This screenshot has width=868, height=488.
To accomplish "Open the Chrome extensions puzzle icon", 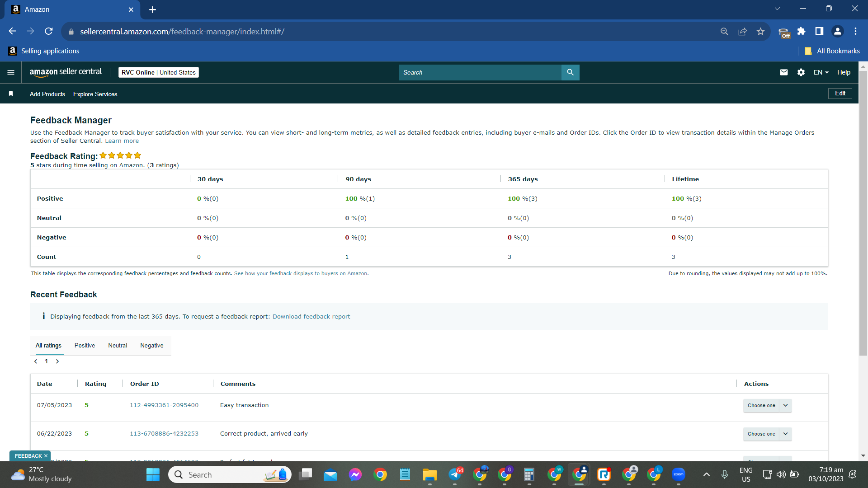I will (801, 31).
